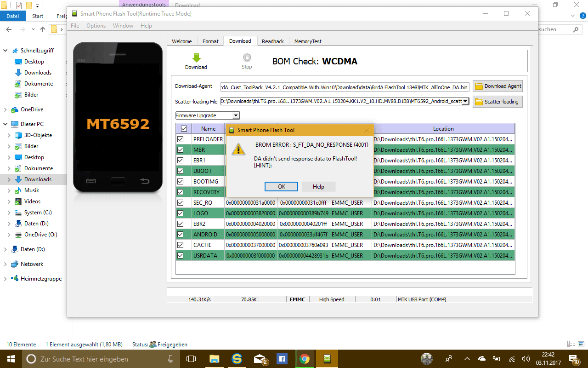Open the Options menu
Image resolution: width=588 pixels, height=368 pixels.
click(96, 26)
